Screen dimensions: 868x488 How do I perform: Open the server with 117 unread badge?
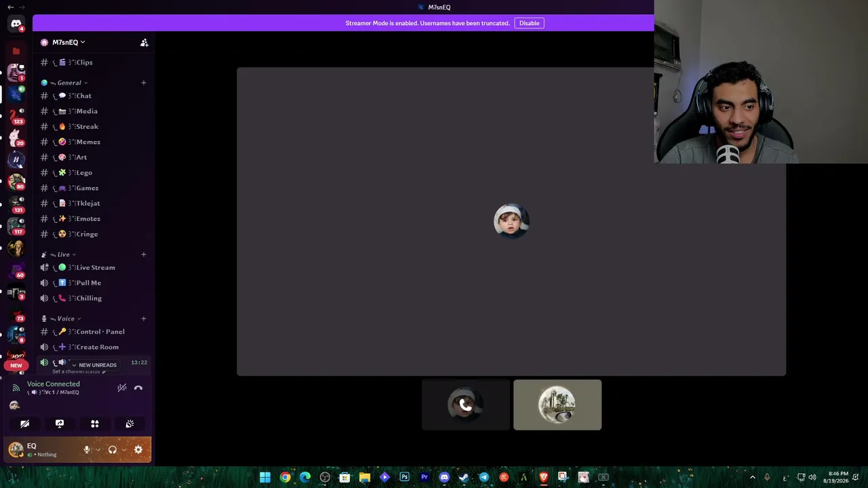(16, 226)
